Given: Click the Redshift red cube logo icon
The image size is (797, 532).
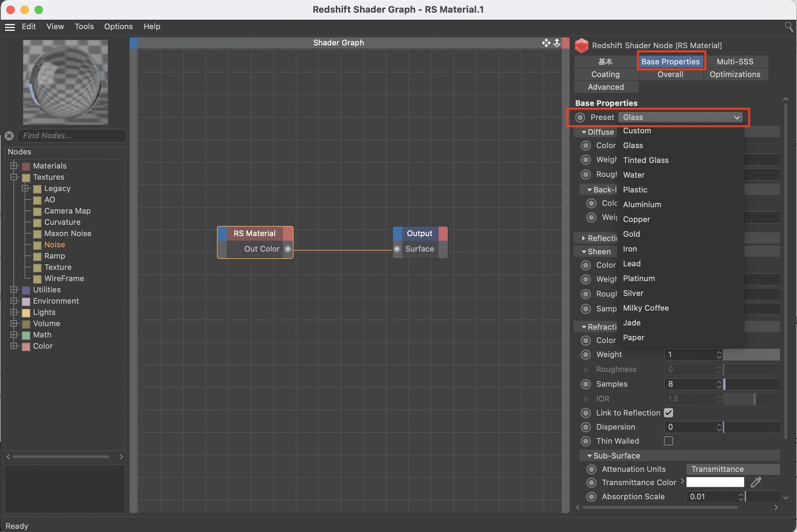Looking at the screenshot, I should point(582,45).
